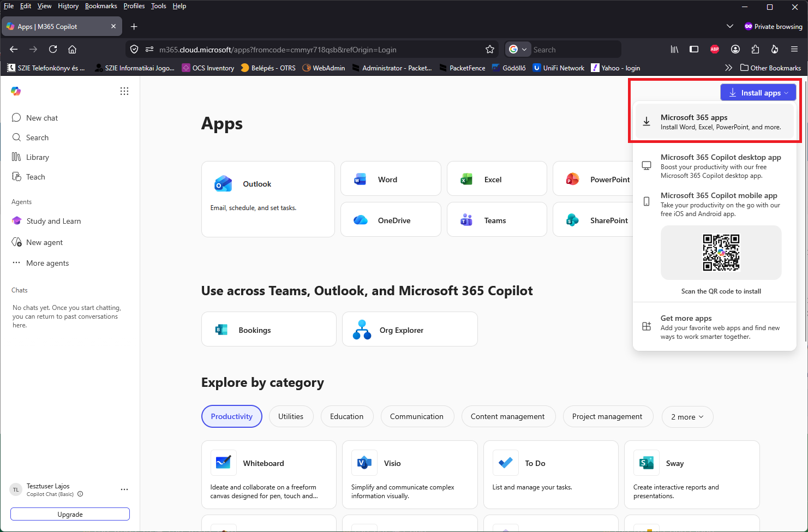Open the Tools menu

click(x=159, y=6)
